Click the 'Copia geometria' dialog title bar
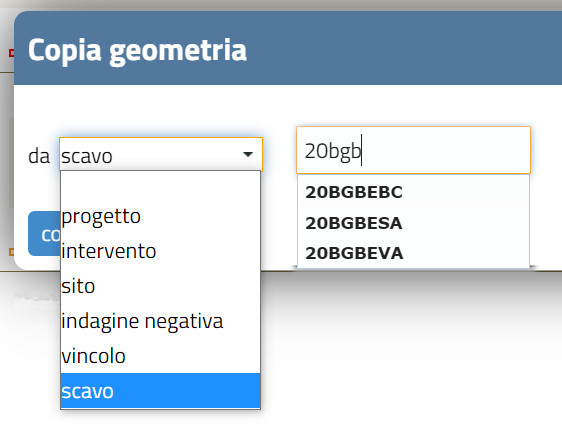This screenshot has height=424, width=562. [x=288, y=48]
